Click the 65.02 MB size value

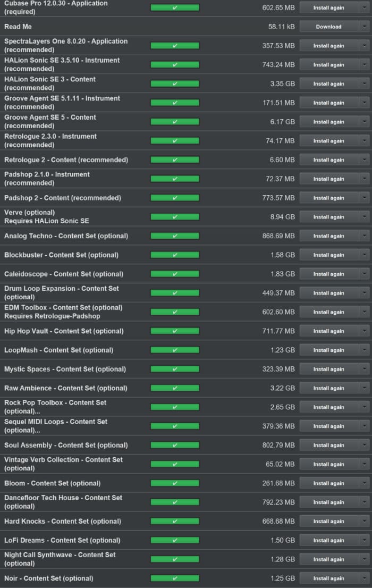pos(280,464)
